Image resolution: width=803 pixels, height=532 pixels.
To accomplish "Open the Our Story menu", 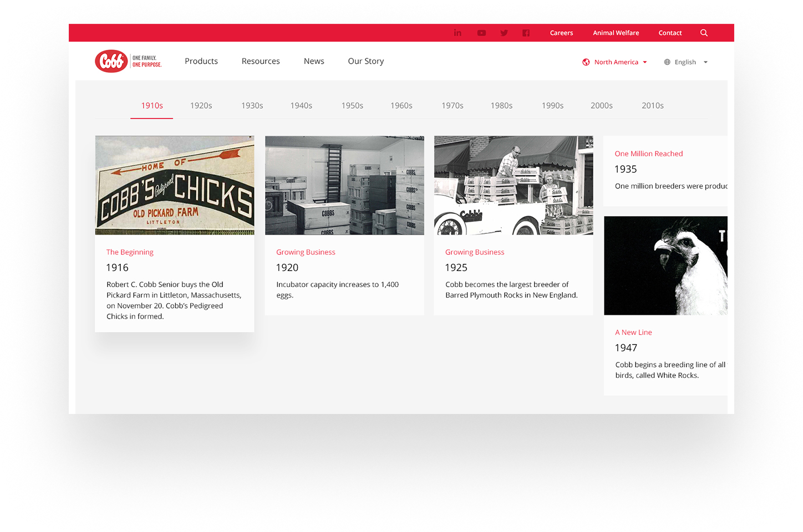I will [x=365, y=61].
